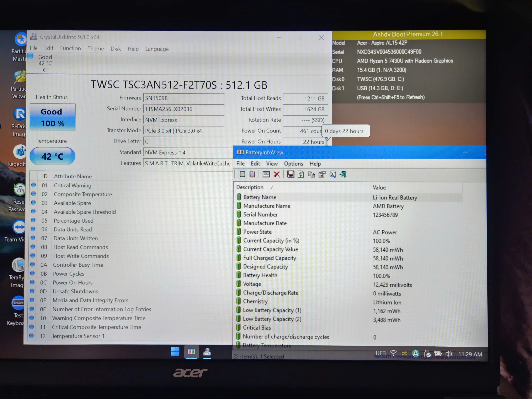Viewport: 532px width, 399px height.
Task: Click the Data Units Written attribute row
Action: pos(131,238)
